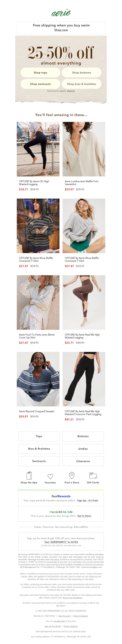Image resolution: width=122 pixels, height=644 pixels.
Task: Click the unsubscribe link
Action: (59, 621)
